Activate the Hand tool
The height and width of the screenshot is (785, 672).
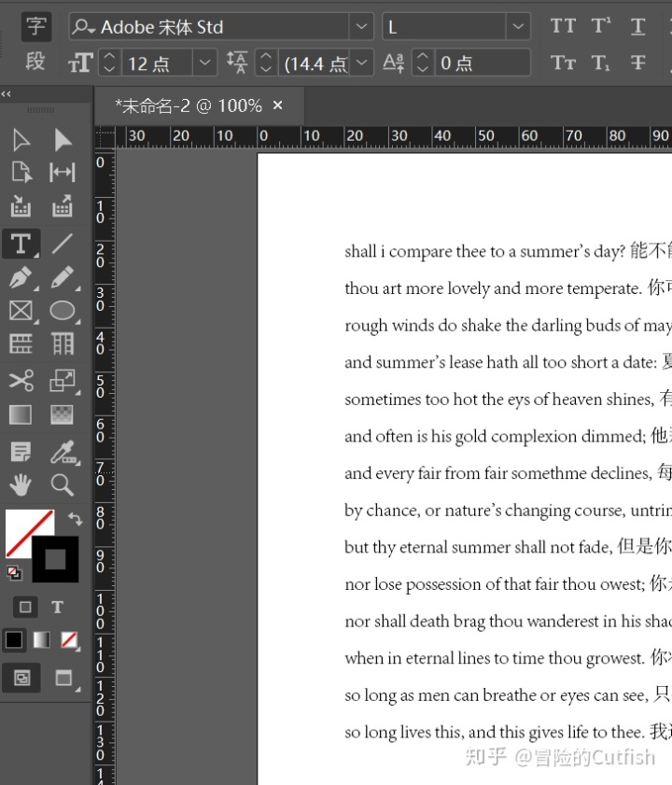pyautogui.click(x=21, y=485)
